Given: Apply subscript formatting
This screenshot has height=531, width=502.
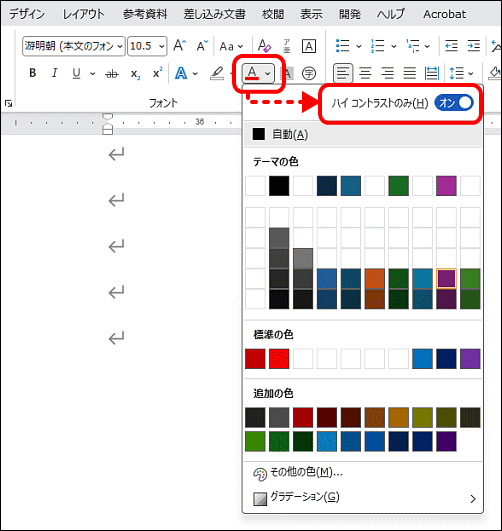Looking at the screenshot, I should pyautogui.click(x=135, y=74).
